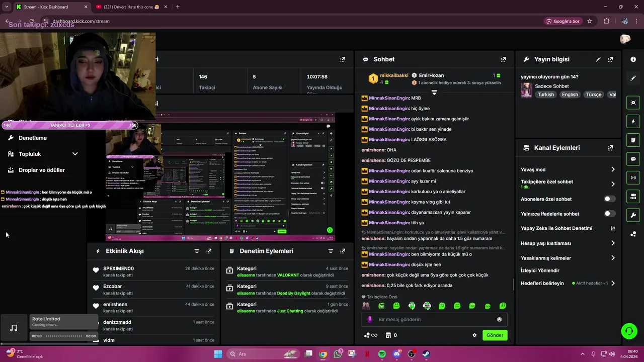Click the music note icon in player
Screen dimensions: 644x362
click(14, 328)
